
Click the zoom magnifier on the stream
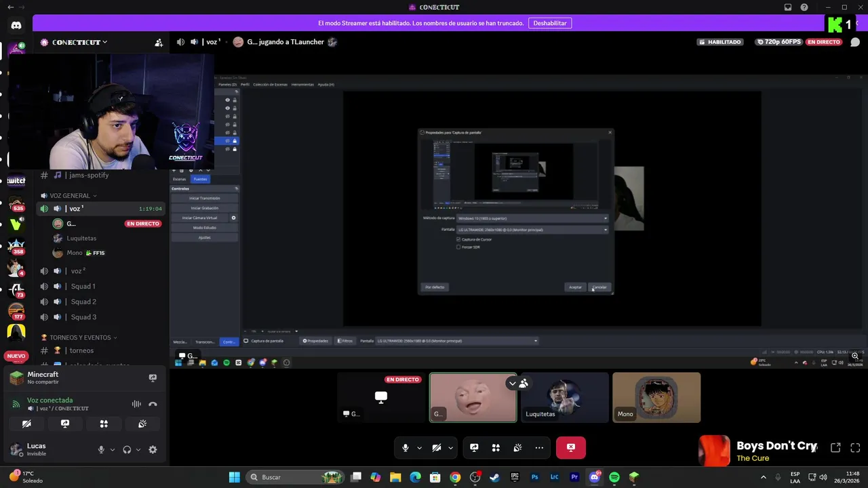[x=855, y=356]
